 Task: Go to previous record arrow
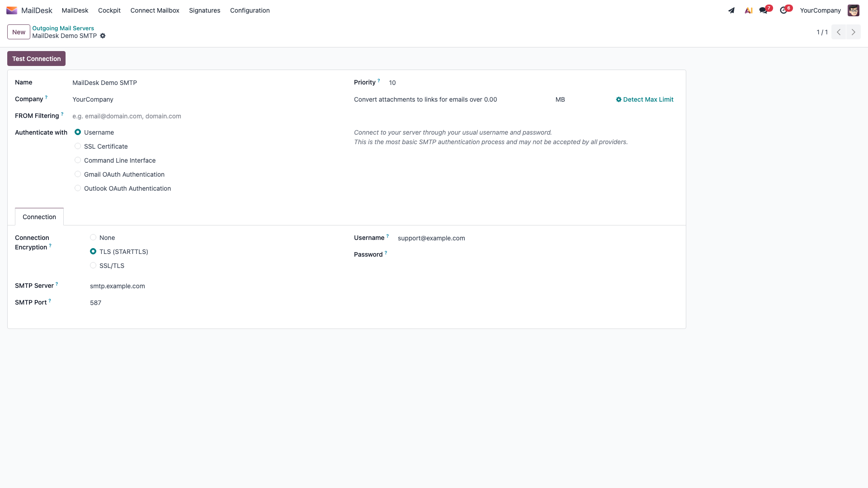(x=839, y=32)
